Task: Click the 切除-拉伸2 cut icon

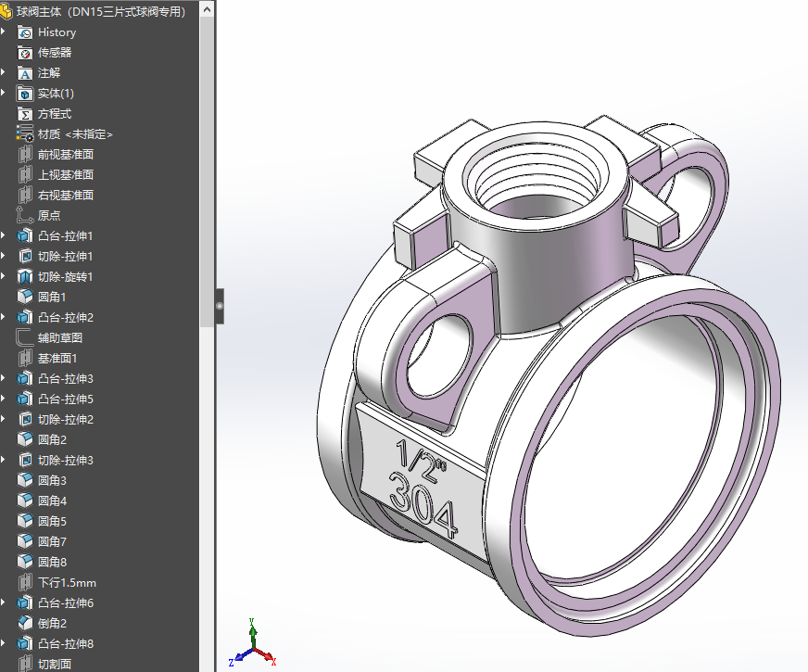Action: coord(25,420)
